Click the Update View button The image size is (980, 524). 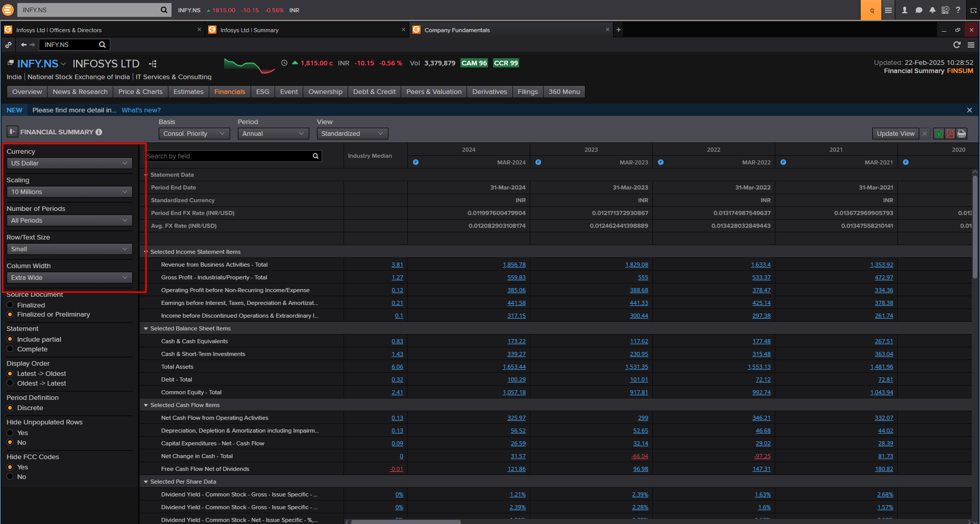[895, 134]
